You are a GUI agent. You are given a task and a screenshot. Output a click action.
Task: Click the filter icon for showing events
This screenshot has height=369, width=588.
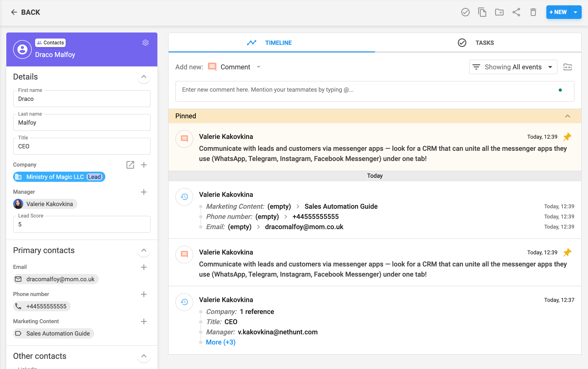477,67
